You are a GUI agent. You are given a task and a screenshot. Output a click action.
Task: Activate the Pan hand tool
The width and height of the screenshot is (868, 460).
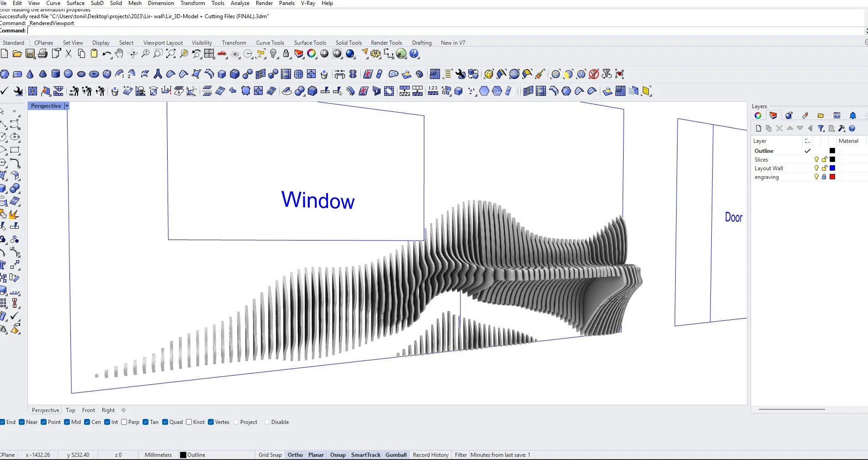tap(119, 54)
